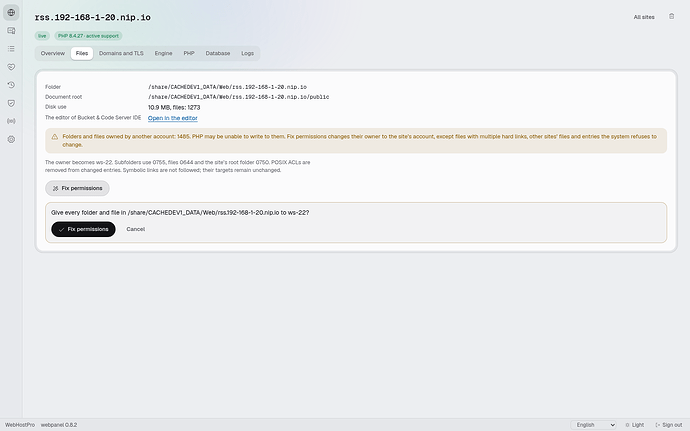Click the webpanel 0.8.2 version text
The height and width of the screenshot is (431, 690).
59,425
